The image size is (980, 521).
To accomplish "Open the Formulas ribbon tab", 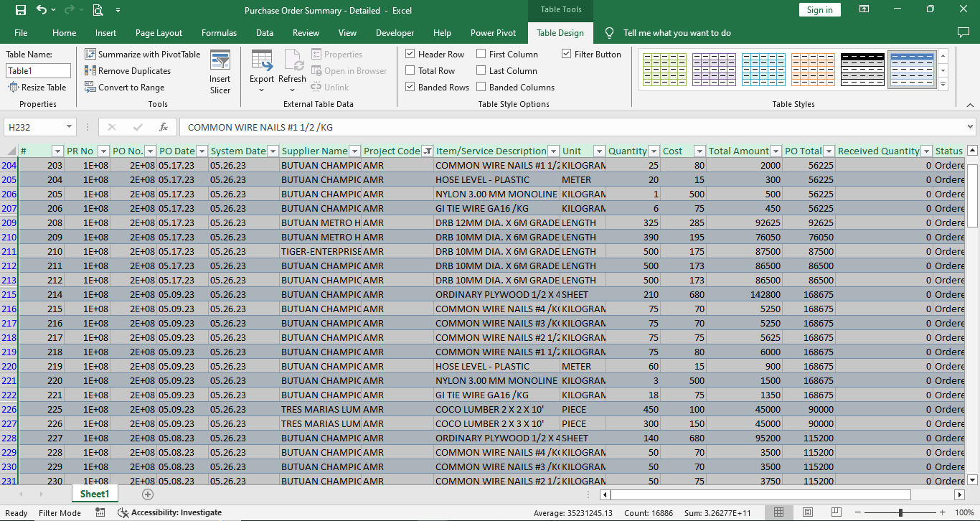I will click(219, 33).
